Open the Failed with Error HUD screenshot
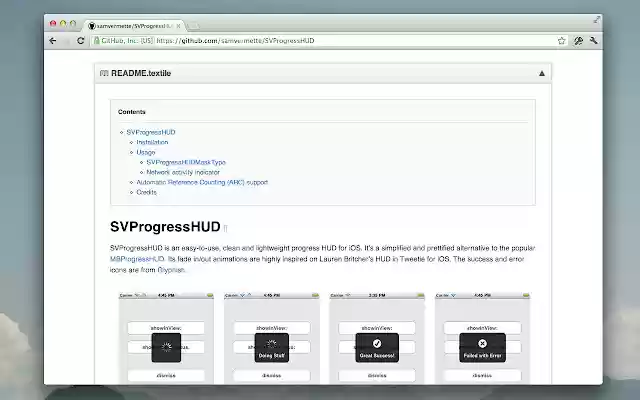The width and height of the screenshot is (640, 400). [x=482, y=338]
